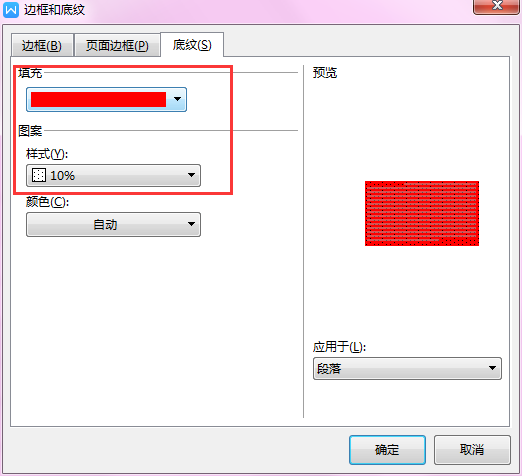Cancel with the 取消 button

pyautogui.click(x=472, y=450)
